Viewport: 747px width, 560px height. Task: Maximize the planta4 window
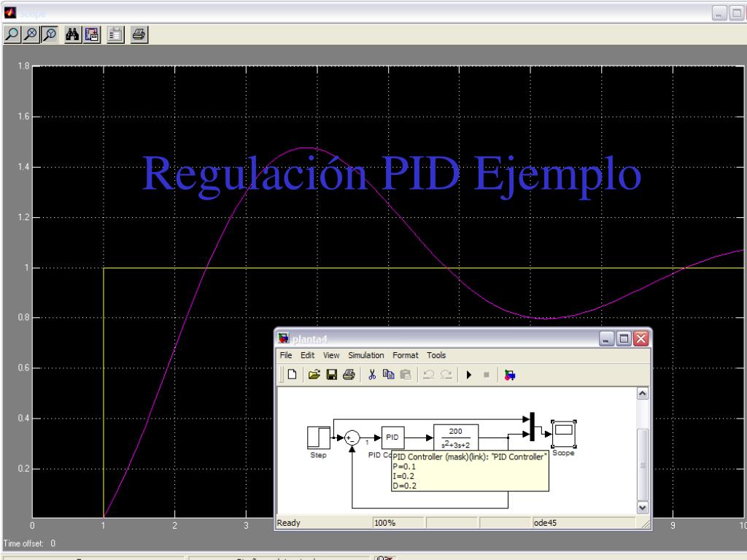624,338
